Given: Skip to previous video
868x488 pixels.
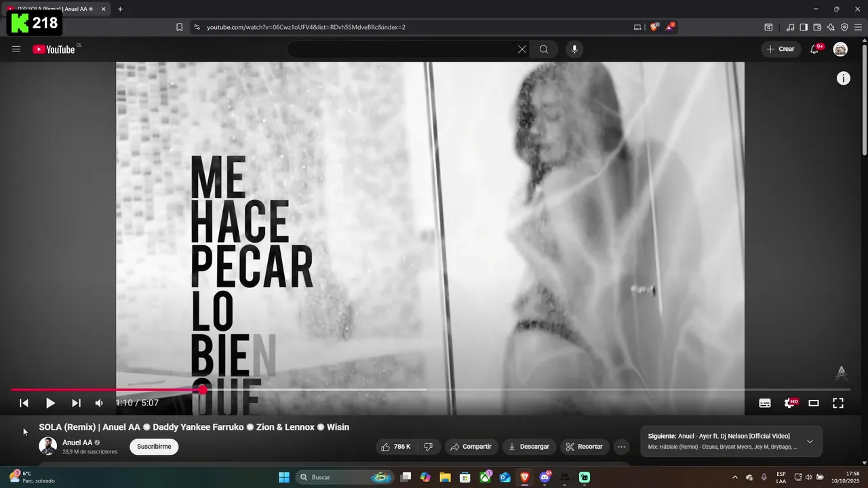Looking at the screenshot, I should pyautogui.click(x=24, y=403).
